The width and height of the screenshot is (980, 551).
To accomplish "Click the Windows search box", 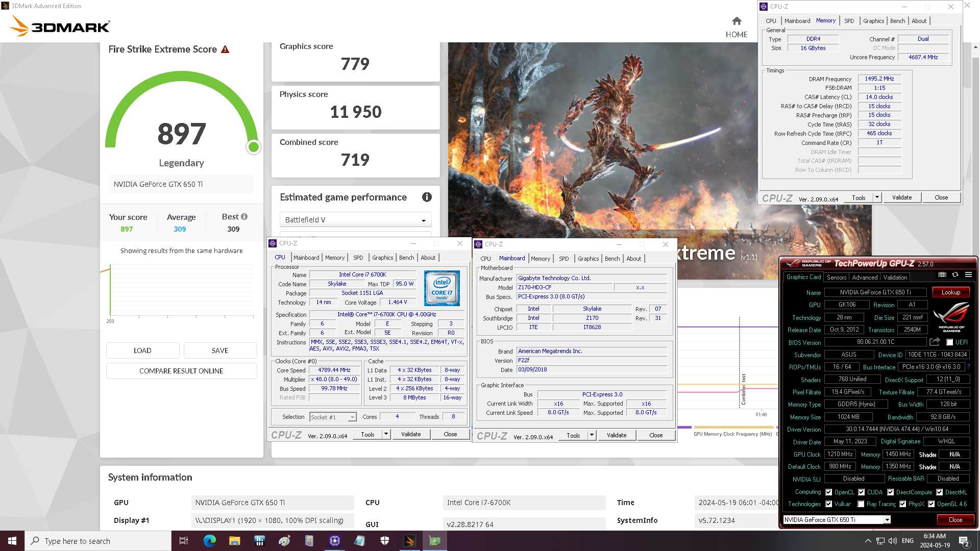I will 97,541.
